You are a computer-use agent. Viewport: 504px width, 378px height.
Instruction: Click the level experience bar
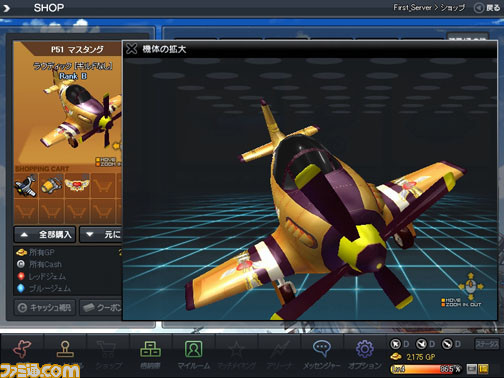click(426, 369)
